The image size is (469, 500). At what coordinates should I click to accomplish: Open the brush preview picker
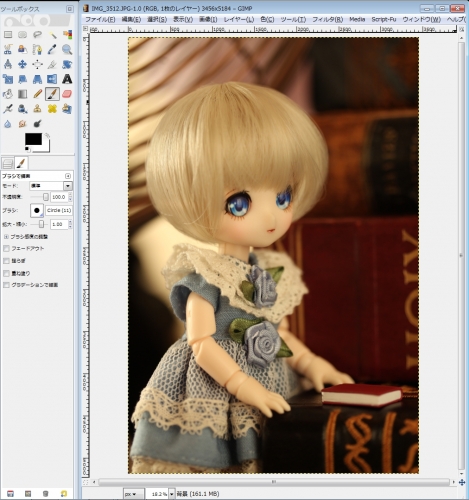37,210
